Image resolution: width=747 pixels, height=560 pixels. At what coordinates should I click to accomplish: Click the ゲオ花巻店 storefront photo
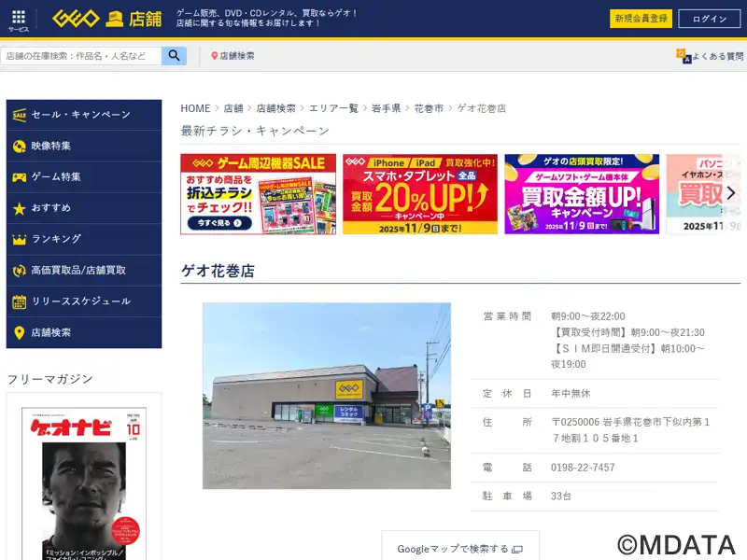click(x=327, y=396)
